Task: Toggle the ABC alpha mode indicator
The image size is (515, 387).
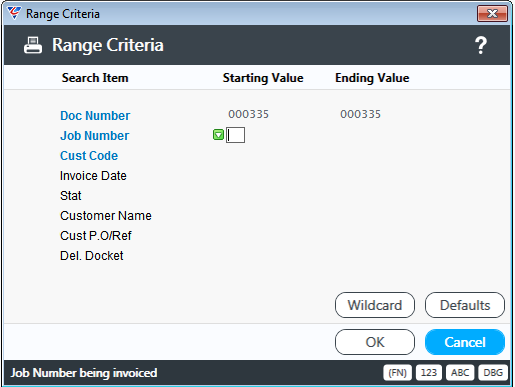Action: [x=460, y=372]
